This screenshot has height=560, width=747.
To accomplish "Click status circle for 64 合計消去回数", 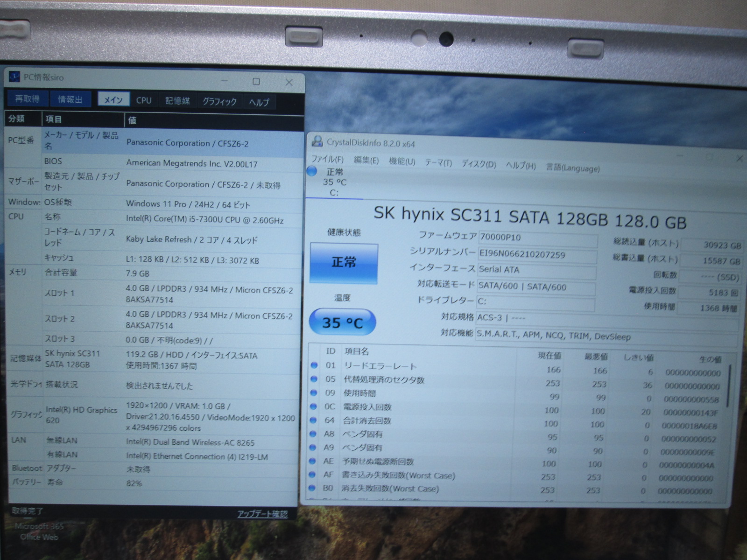I will click(x=314, y=420).
